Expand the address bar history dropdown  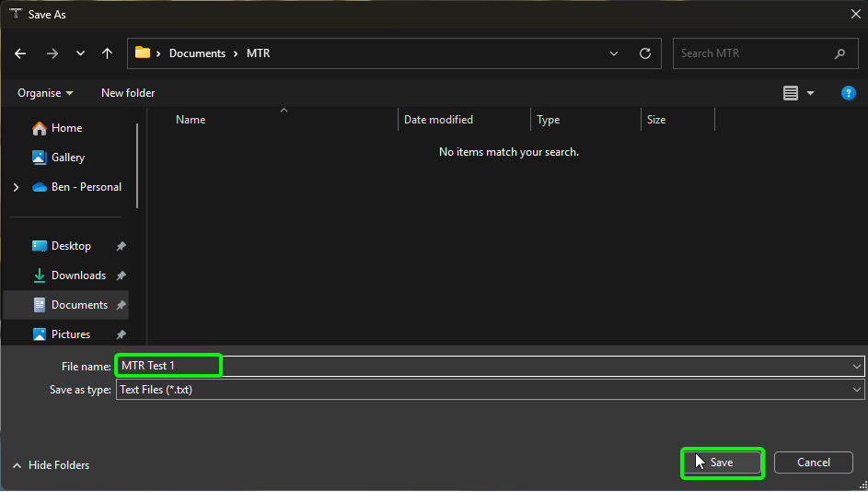pos(614,53)
